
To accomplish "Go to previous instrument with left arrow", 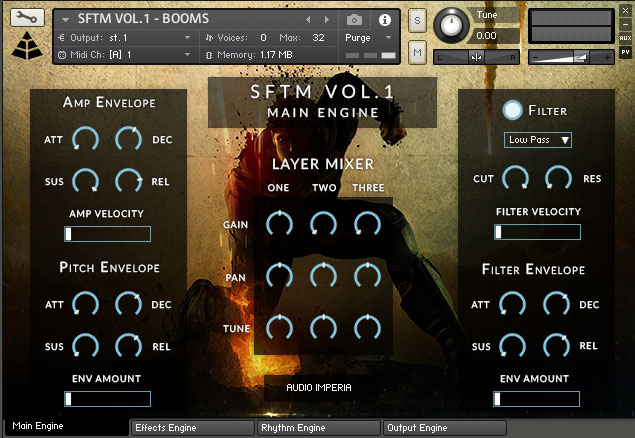I will coord(307,20).
